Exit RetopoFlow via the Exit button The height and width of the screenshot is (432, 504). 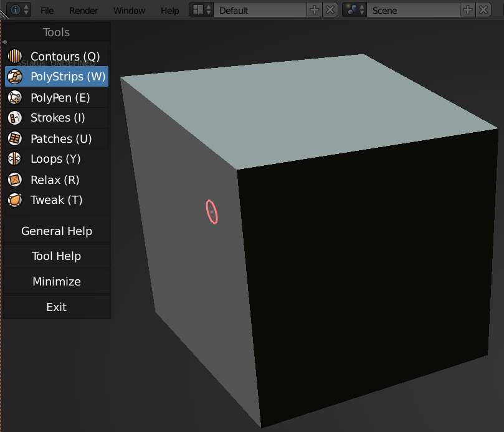coord(56,307)
